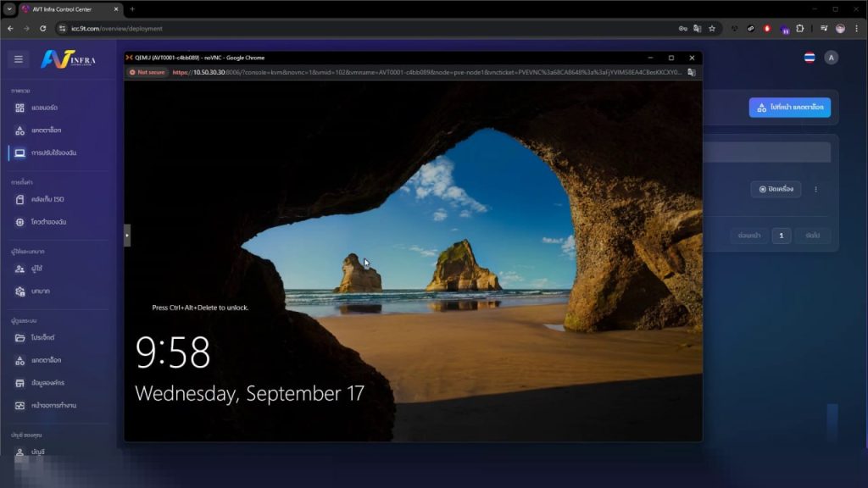Click the blue go-to-catalog button
This screenshot has width=868, height=488.
(x=789, y=108)
